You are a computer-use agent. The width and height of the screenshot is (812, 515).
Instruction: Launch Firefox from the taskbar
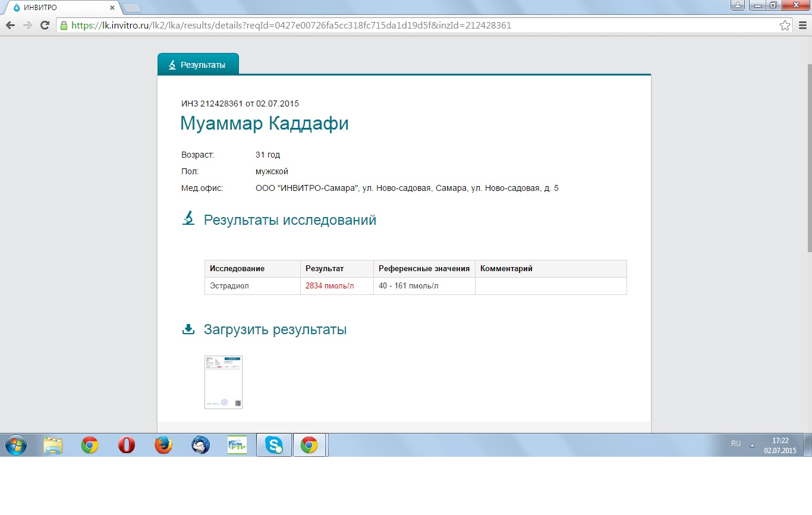[x=163, y=445]
